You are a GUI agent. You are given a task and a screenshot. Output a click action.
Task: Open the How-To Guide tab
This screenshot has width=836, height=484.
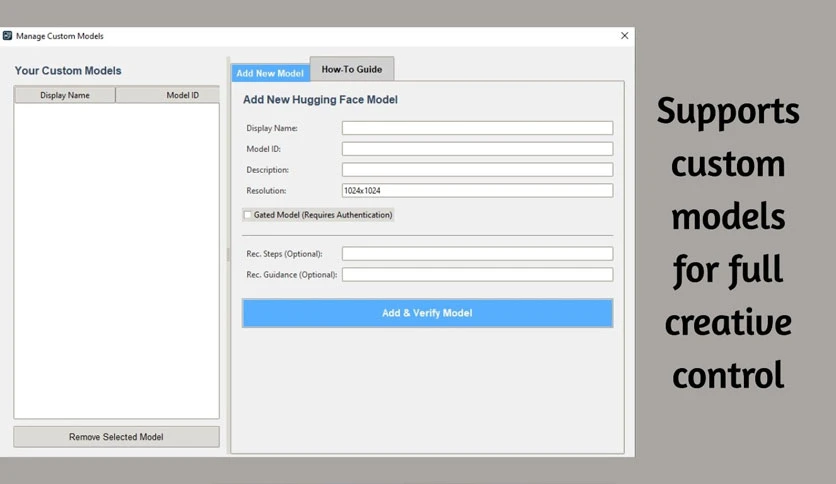[x=352, y=69]
